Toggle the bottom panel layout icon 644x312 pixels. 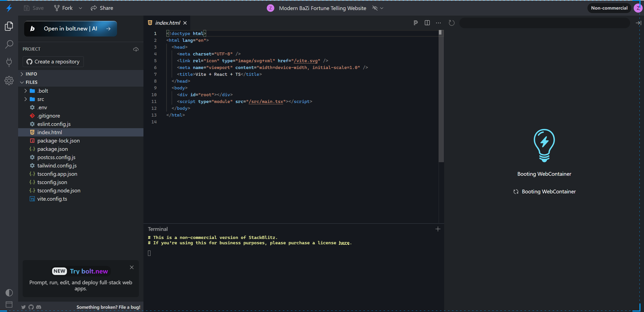click(9, 304)
